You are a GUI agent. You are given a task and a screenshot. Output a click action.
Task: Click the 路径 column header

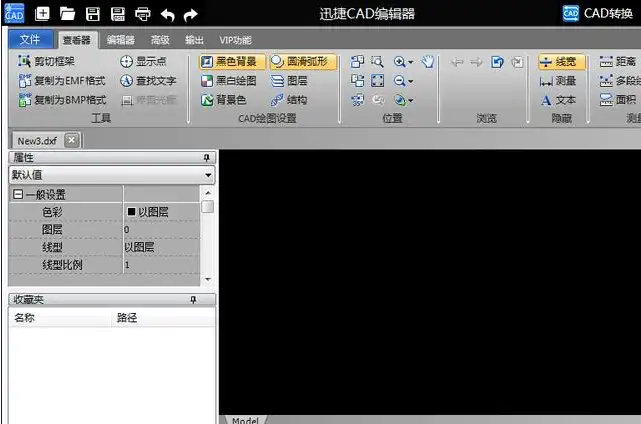pos(163,317)
